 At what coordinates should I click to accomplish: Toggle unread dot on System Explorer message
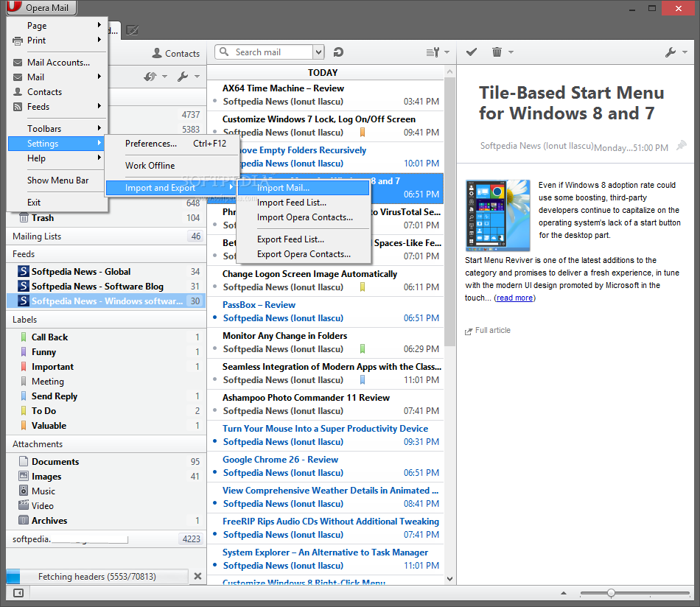[214, 565]
